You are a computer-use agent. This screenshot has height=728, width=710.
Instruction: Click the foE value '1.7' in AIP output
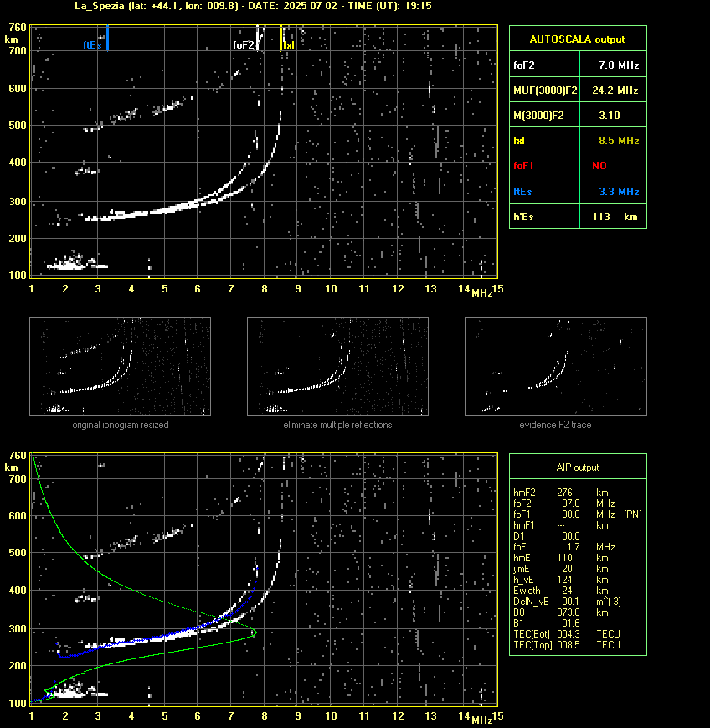coord(573,547)
